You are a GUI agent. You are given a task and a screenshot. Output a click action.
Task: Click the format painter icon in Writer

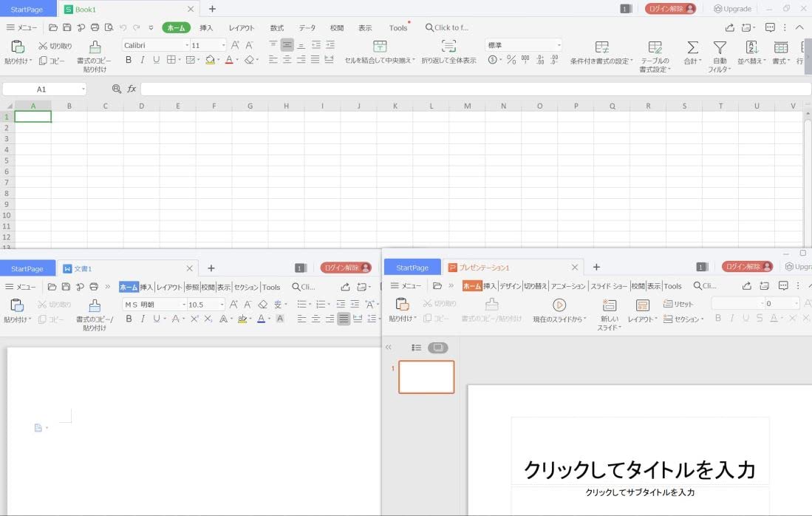coord(95,306)
